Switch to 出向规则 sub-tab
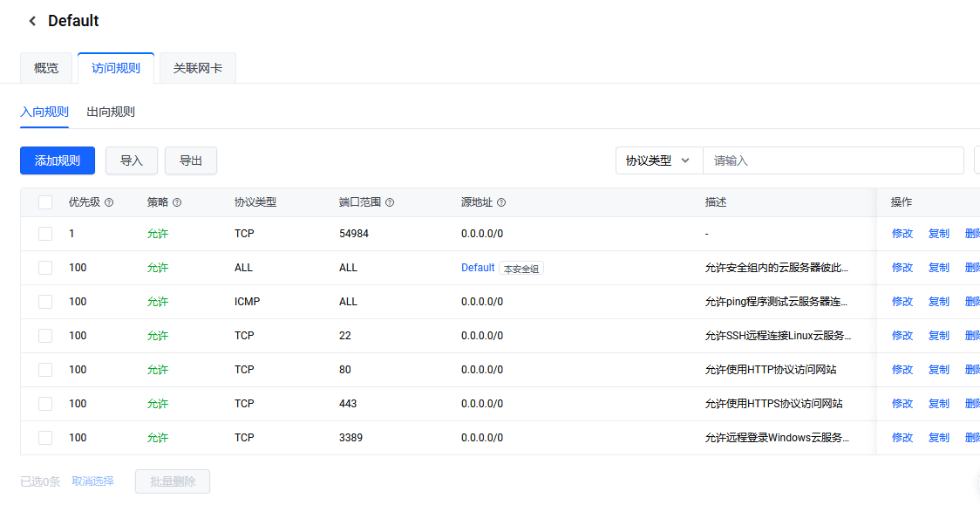Screen dimensions: 980x505 click(x=111, y=112)
